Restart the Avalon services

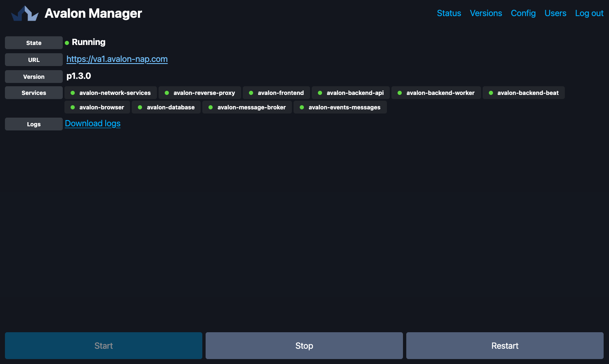(505, 346)
